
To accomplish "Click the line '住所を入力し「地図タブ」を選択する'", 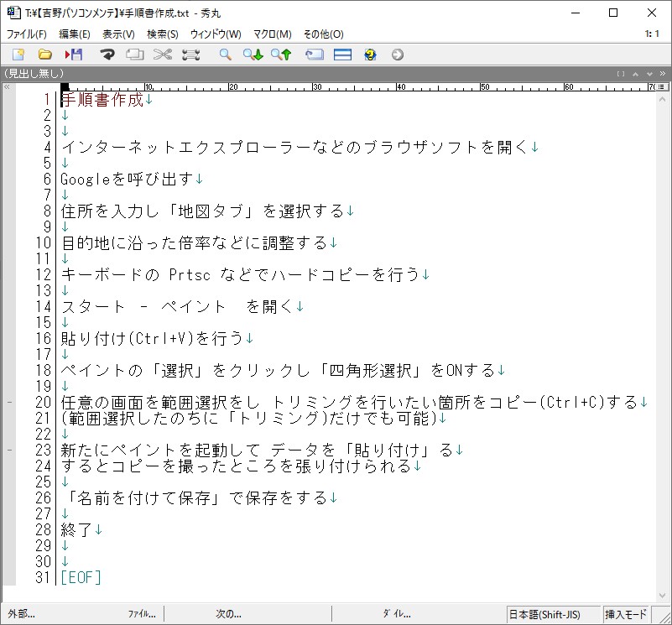I will coord(203,211).
